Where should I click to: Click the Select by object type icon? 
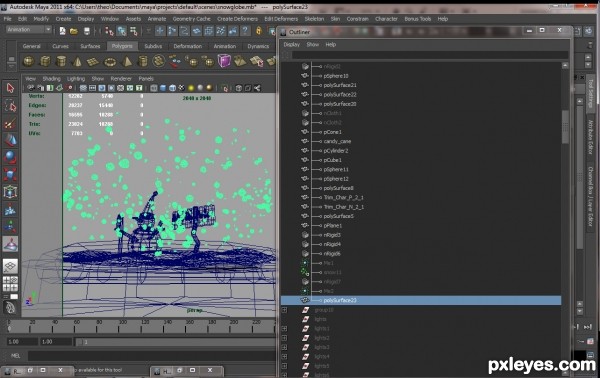point(122,31)
